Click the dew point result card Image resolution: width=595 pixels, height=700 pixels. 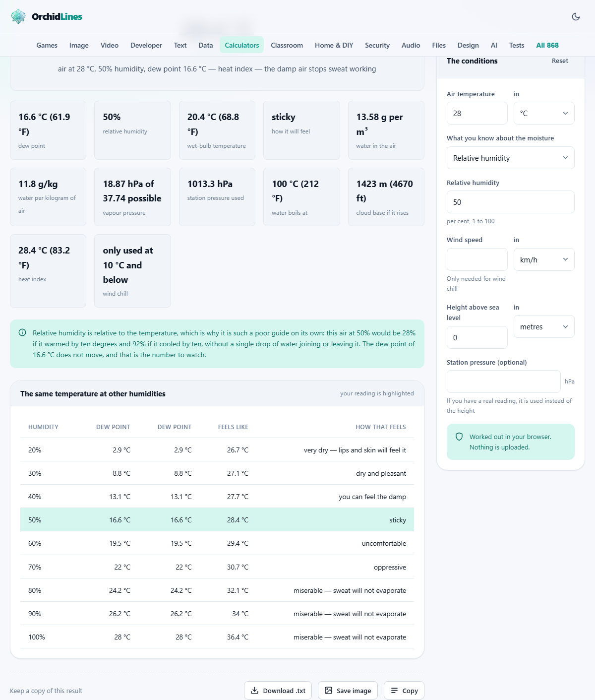point(48,130)
